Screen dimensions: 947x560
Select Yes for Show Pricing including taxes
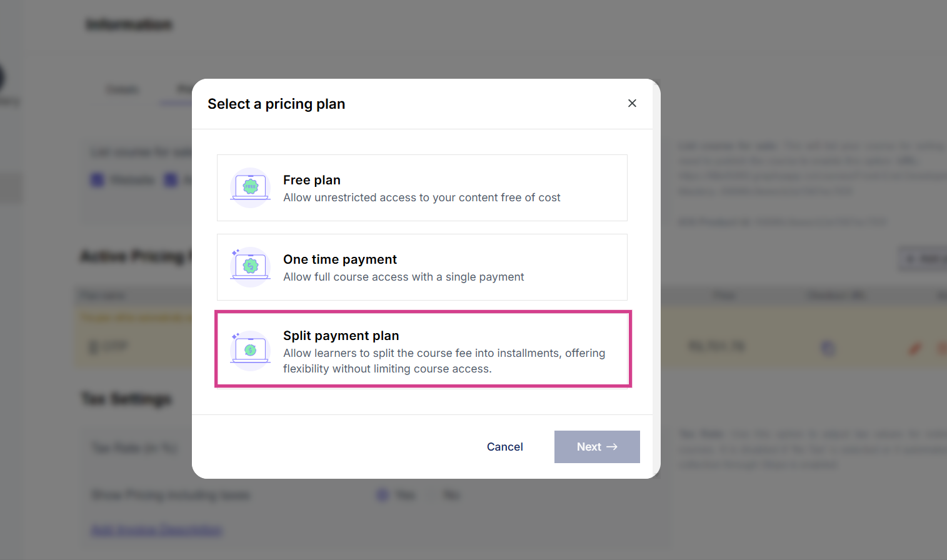pyautogui.click(x=382, y=495)
